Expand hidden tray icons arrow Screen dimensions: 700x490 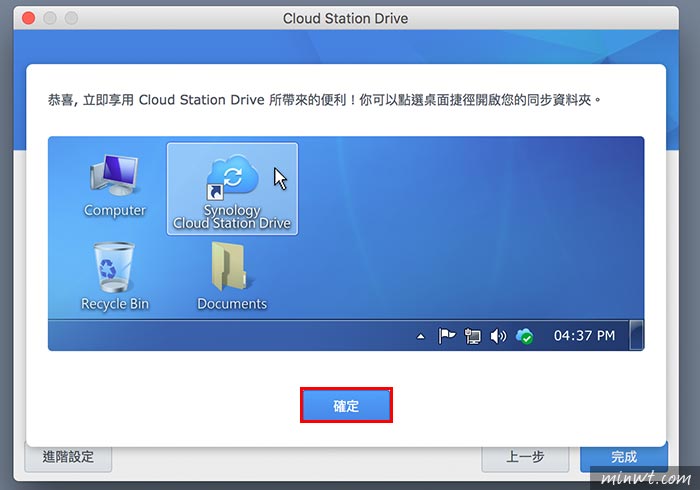[x=421, y=336]
